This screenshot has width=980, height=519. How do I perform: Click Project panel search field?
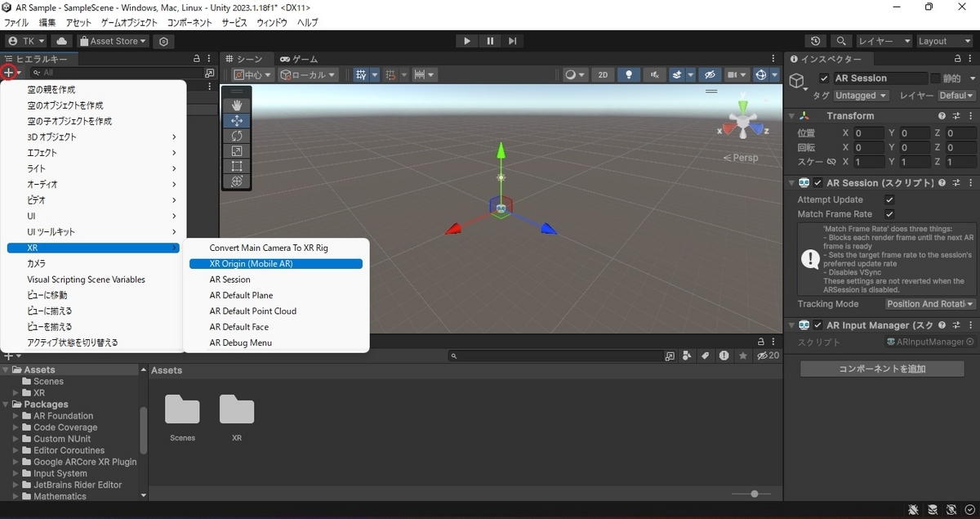[555, 356]
